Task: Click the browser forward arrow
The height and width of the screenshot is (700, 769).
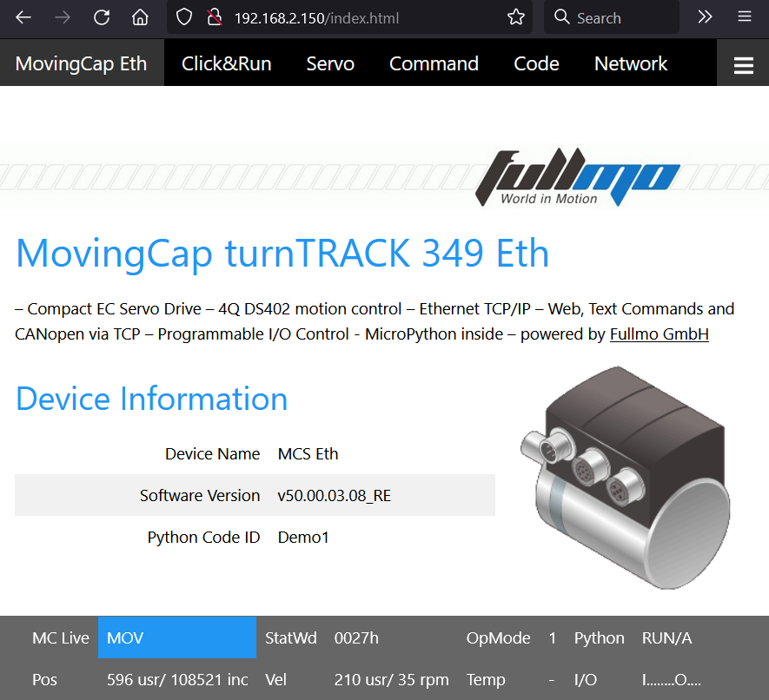Action: [63, 17]
